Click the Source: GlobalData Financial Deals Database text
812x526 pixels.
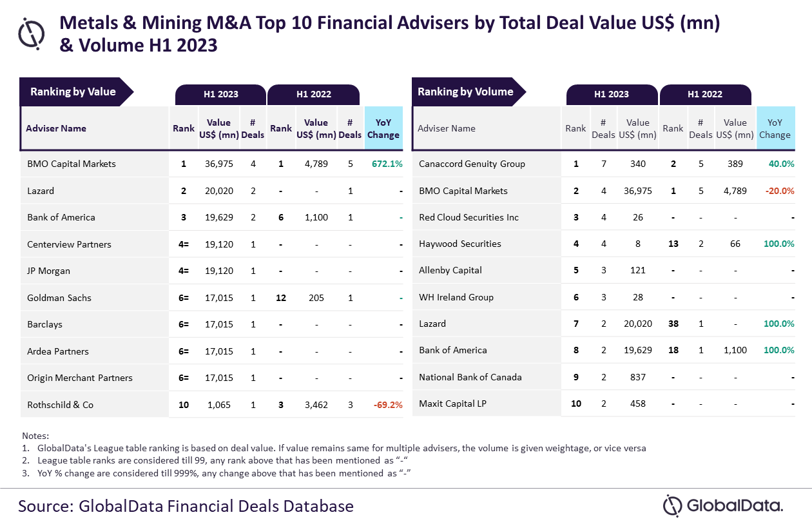186,506
